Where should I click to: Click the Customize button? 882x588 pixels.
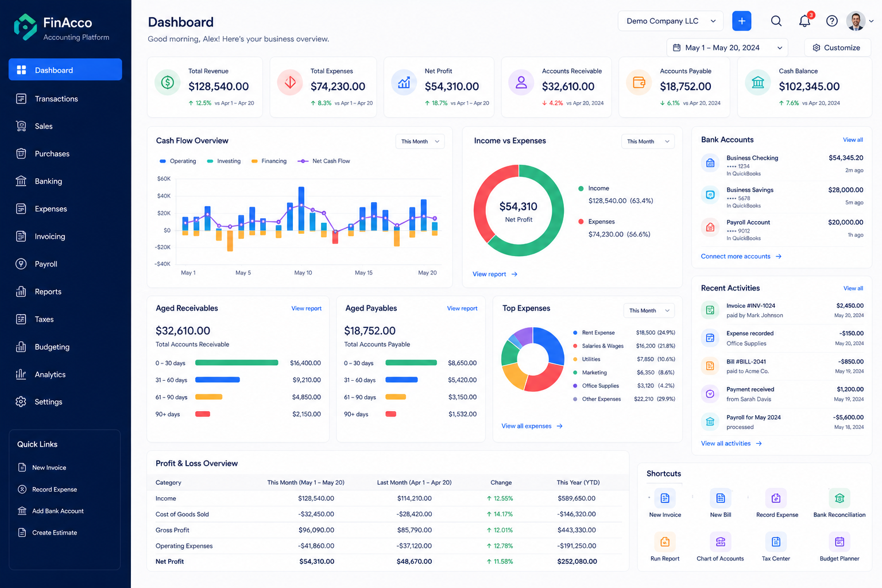point(838,48)
